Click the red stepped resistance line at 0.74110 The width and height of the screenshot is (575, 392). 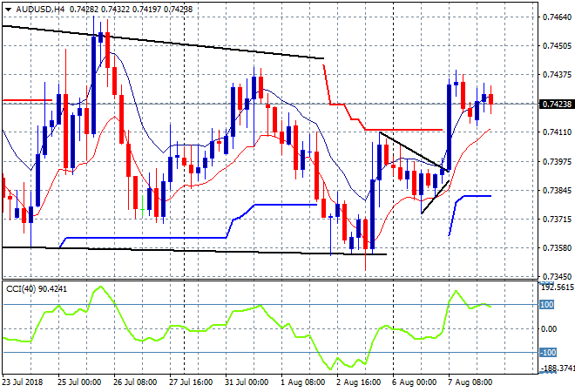click(x=403, y=130)
